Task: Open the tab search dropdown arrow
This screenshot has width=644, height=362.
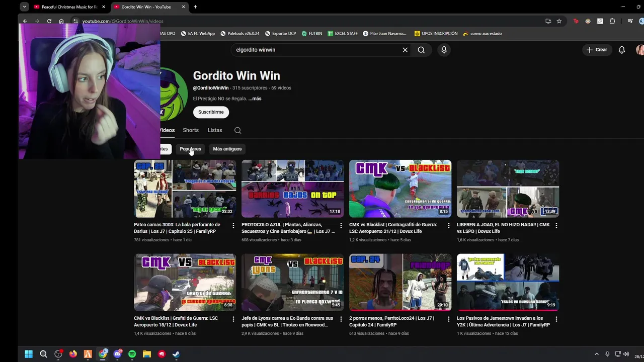Action: [x=24, y=7]
